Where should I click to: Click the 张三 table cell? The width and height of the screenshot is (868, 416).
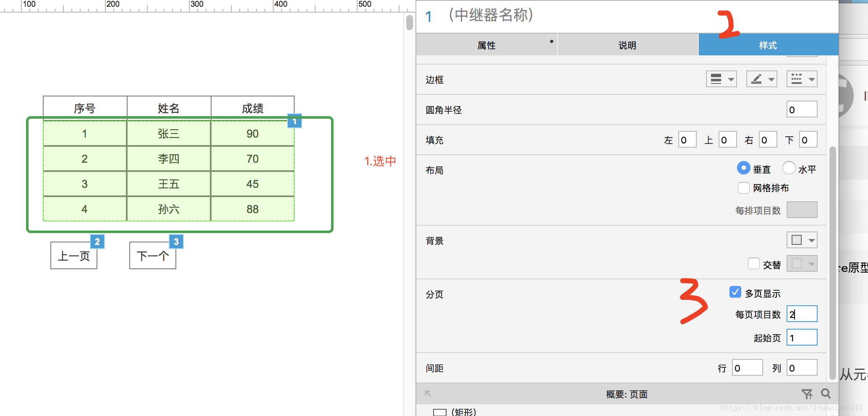(169, 133)
